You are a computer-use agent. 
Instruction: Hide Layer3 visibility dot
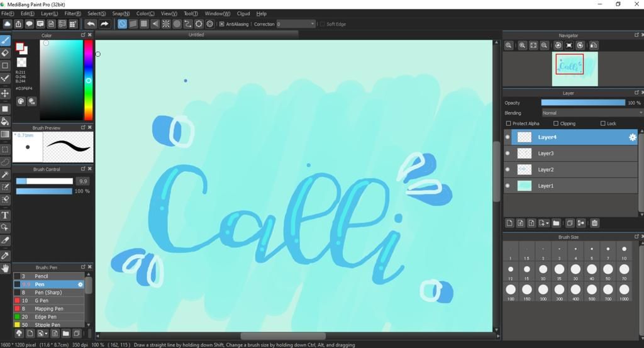point(508,154)
